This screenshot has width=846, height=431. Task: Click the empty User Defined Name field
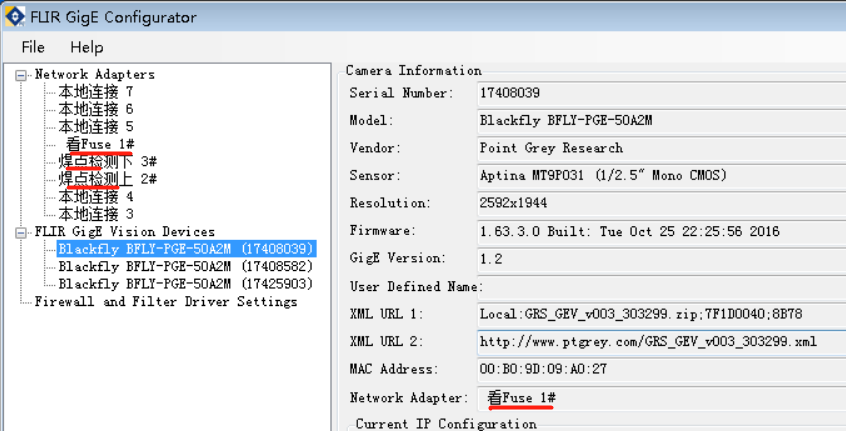(661, 287)
